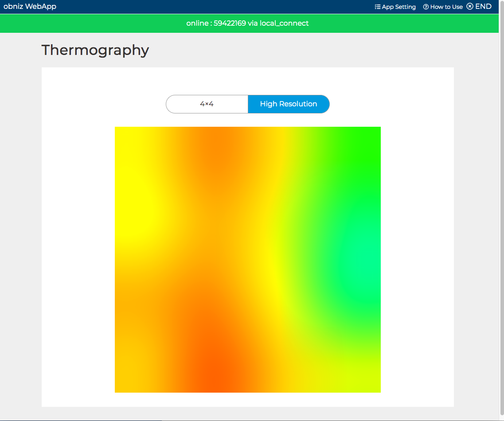Image resolution: width=504 pixels, height=421 pixels.
Task: Click the END circled-X icon
Action: (x=470, y=7)
